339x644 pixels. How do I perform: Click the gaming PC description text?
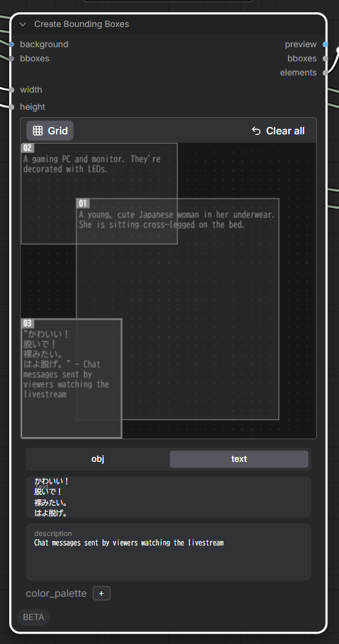point(92,164)
